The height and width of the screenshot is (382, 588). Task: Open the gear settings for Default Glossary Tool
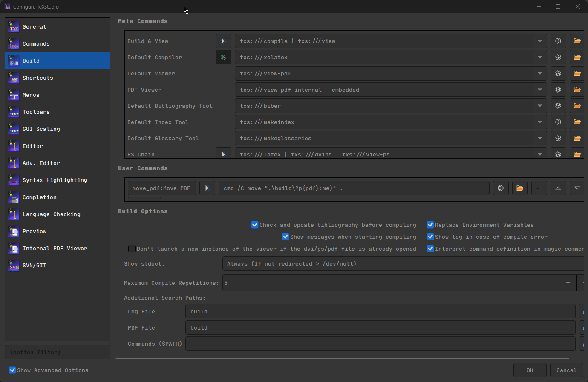point(558,138)
